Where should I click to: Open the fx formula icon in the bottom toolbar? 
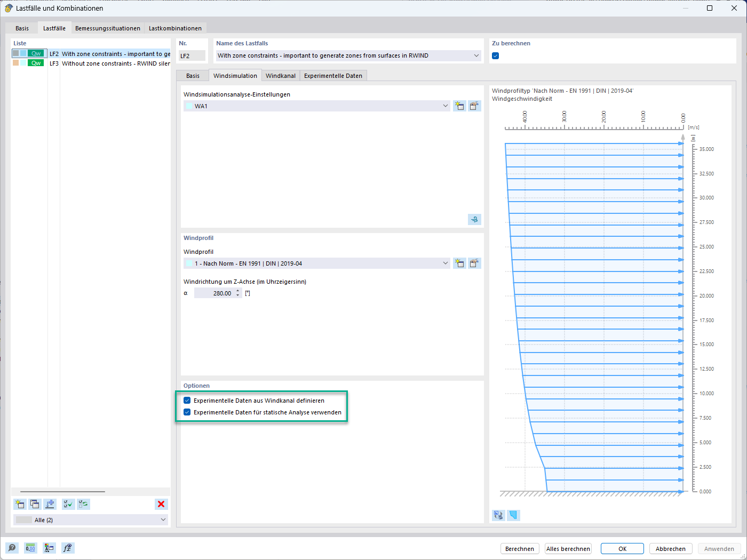(x=68, y=548)
